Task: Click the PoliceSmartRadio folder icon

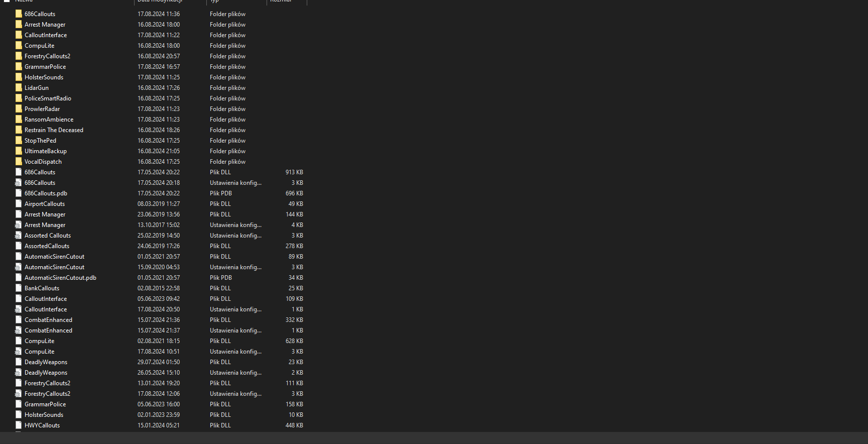Action: tap(19, 98)
